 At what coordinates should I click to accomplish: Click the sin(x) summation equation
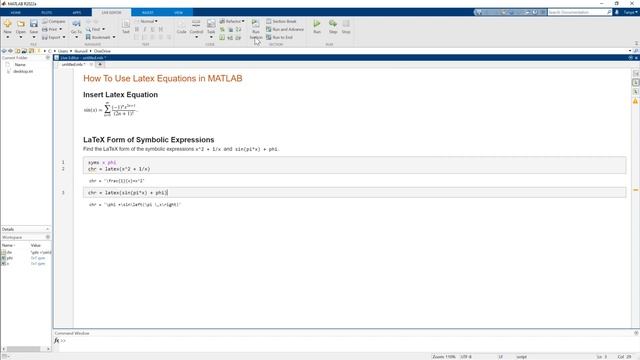(110, 109)
